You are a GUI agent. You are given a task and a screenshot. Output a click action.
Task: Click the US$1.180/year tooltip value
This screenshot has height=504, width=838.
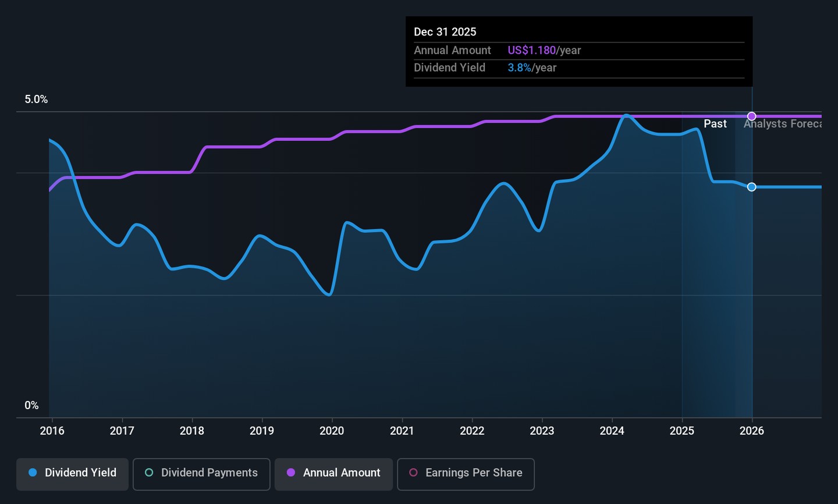tap(544, 51)
